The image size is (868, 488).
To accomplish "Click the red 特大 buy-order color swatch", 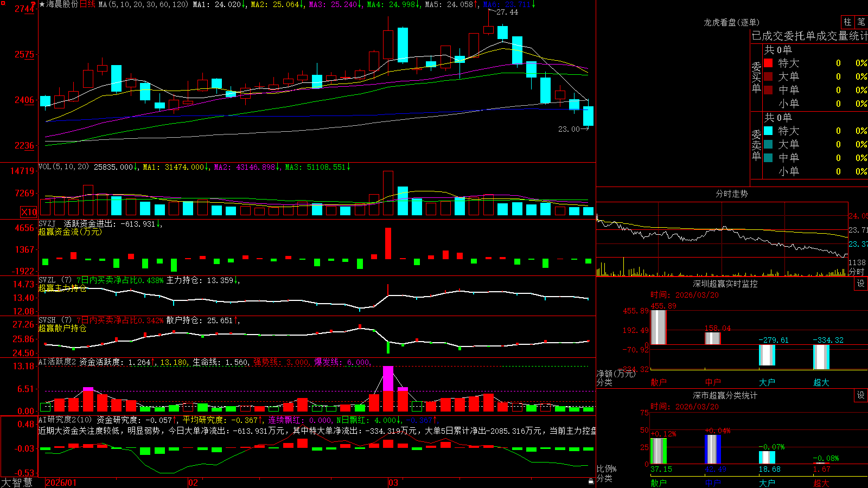I will (768, 63).
